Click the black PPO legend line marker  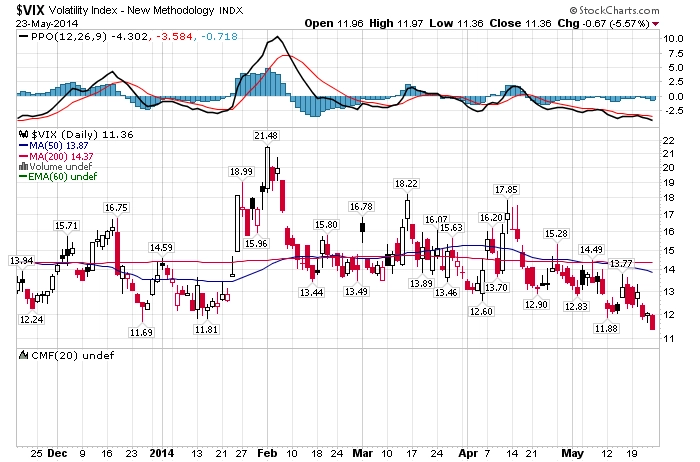click(x=24, y=37)
